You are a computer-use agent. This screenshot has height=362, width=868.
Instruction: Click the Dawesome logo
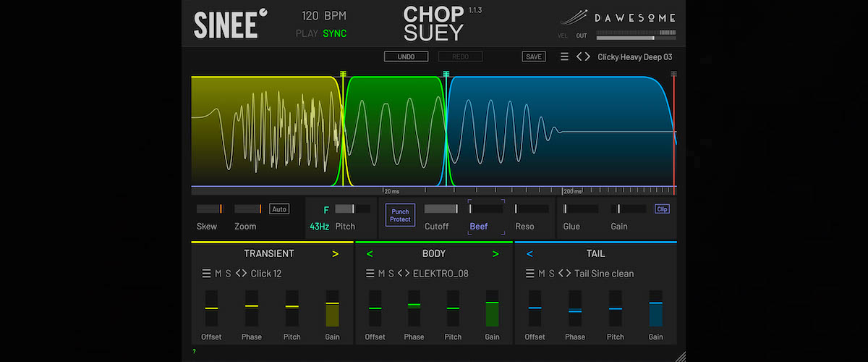click(x=618, y=17)
